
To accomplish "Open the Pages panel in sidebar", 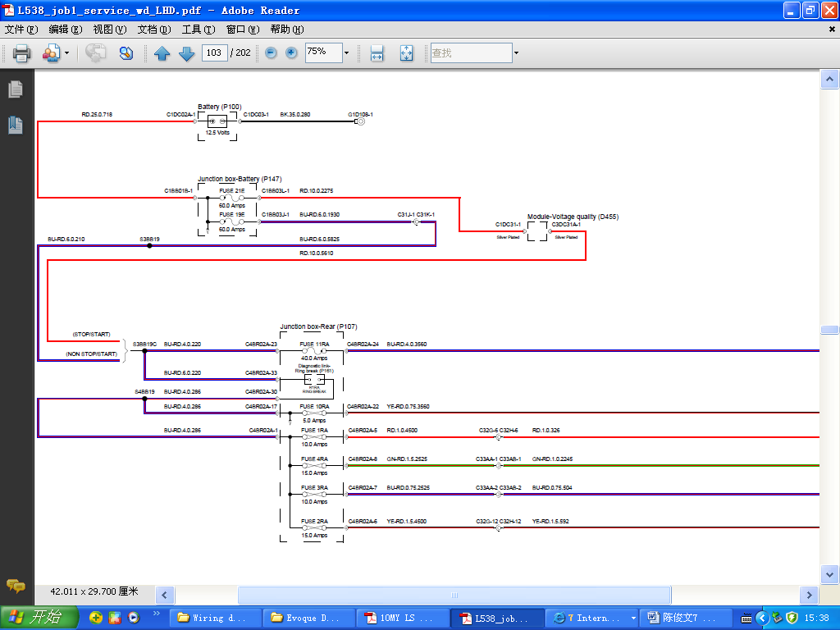I will (16, 89).
